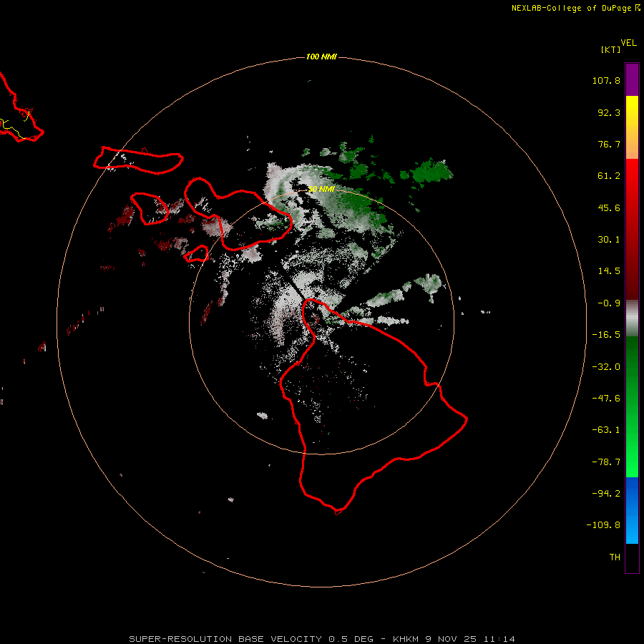Click the TH threshold label
The image size is (644, 644).
[615, 557]
